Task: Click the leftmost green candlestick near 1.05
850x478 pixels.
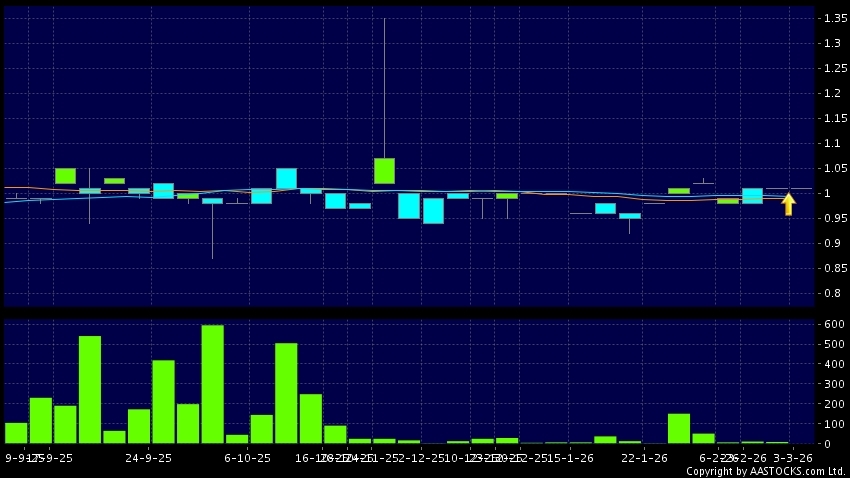Action: click(x=65, y=176)
